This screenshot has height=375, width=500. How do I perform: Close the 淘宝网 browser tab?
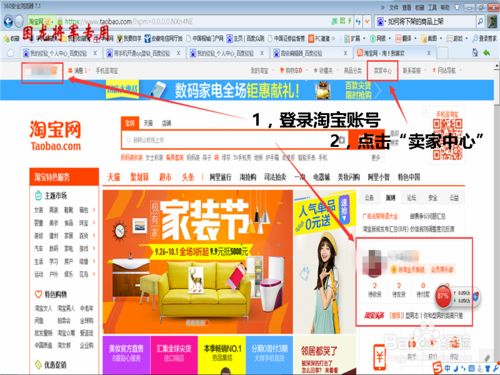coord(429,53)
